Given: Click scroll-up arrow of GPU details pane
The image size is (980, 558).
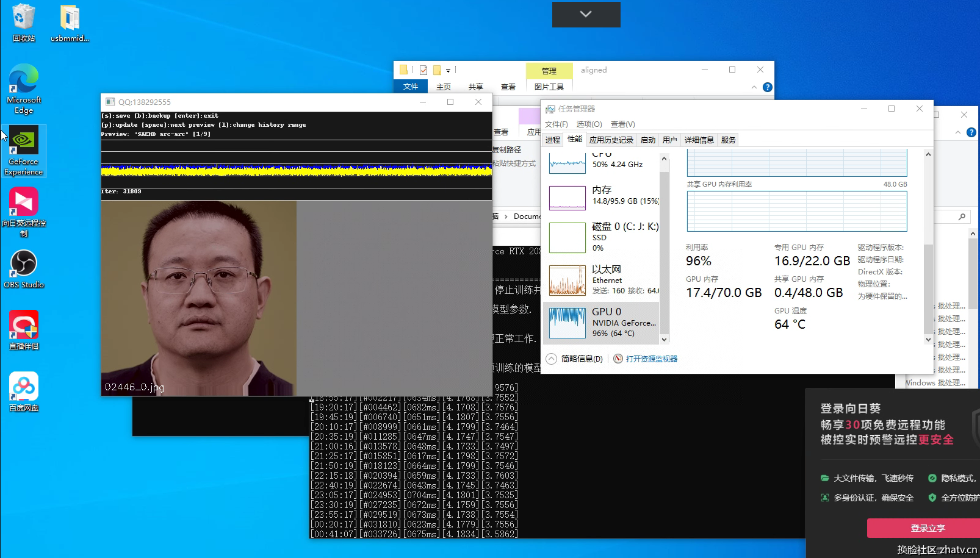Looking at the screenshot, I should (928, 154).
